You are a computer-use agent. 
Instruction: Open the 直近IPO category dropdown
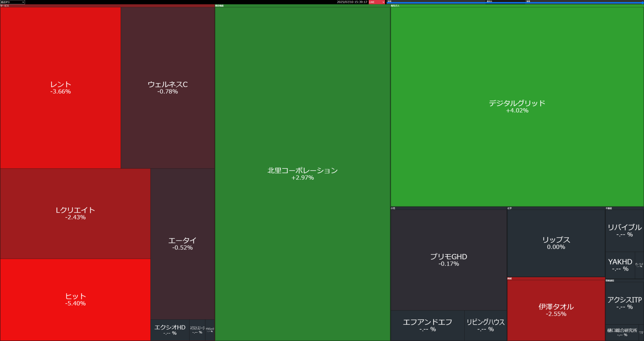pos(12,2)
